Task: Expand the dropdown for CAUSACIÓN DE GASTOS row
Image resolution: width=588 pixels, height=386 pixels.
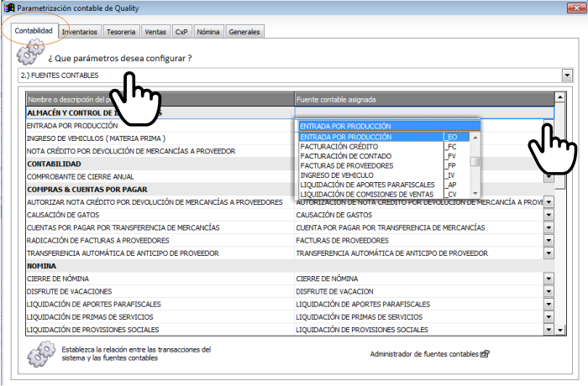Action: 549,215
